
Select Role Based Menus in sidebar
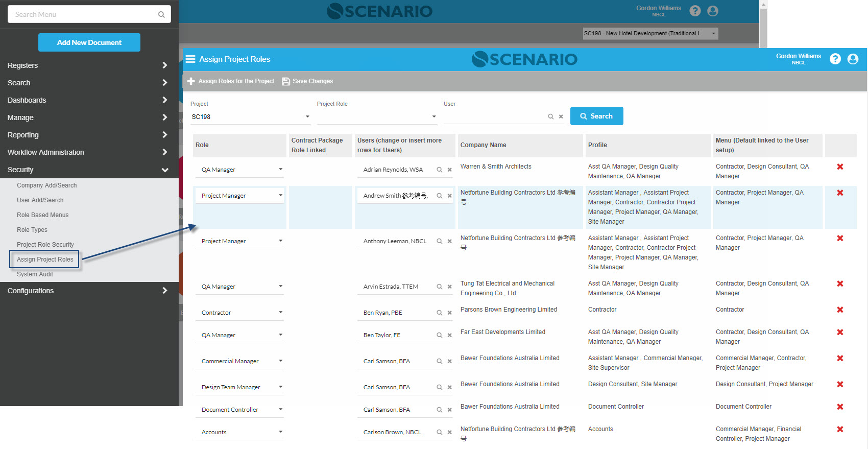click(42, 215)
